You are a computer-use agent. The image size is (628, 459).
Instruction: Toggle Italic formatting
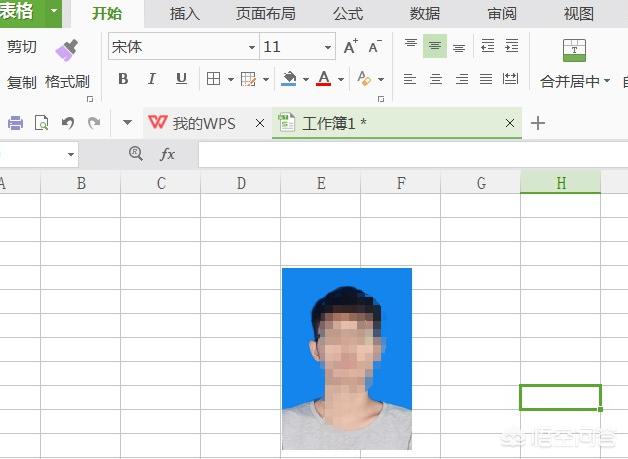pyautogui.click(x=151, y=79)
